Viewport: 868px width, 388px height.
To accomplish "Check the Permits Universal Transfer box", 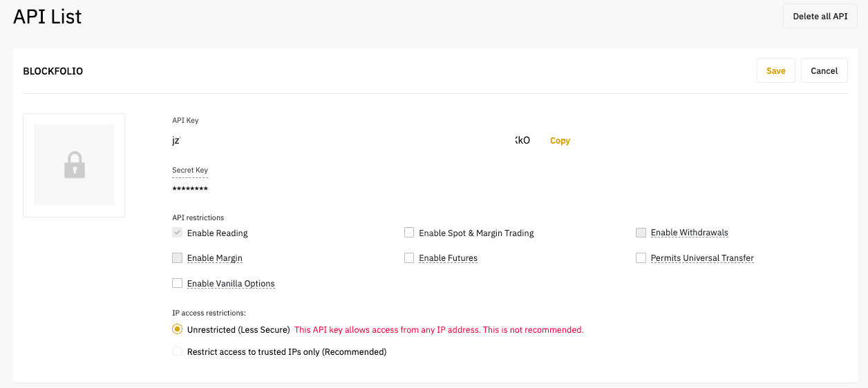I will (641, 258).
